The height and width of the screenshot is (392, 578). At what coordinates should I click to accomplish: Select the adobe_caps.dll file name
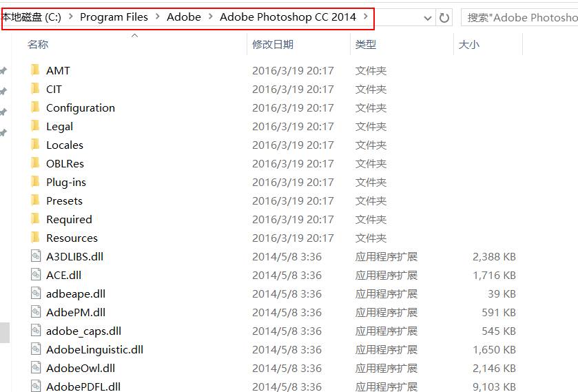(83, 331)
